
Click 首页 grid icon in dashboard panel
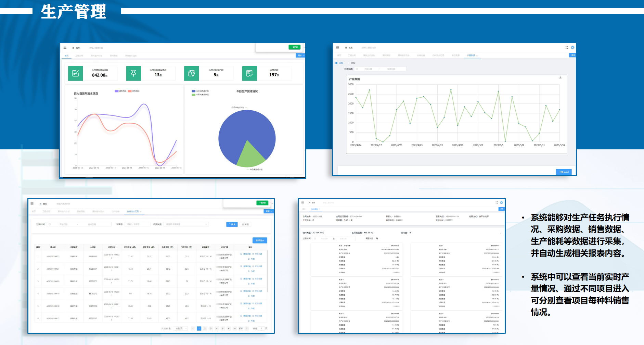74,48
